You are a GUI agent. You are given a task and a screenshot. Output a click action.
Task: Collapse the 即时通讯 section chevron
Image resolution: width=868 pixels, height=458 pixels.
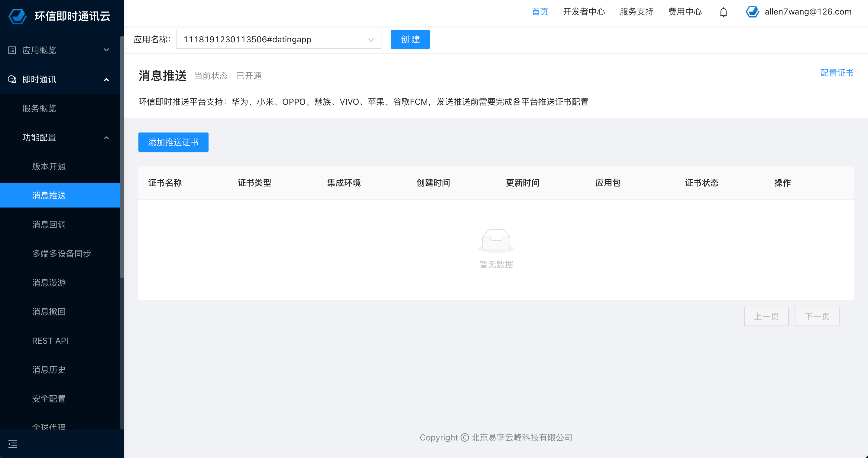pyautogui.click(x=106, y=80)
